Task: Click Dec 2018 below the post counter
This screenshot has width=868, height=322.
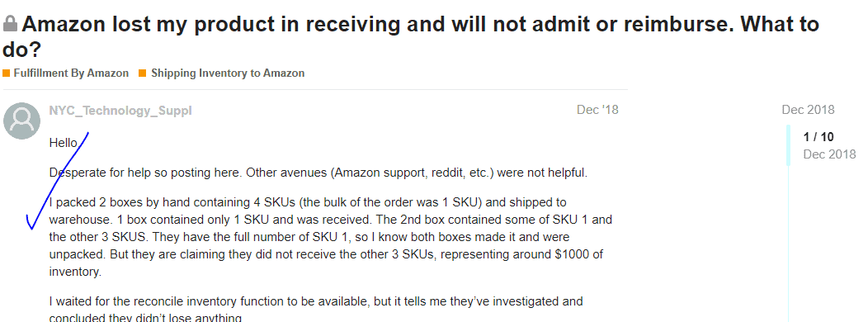Action: [829, 154]
